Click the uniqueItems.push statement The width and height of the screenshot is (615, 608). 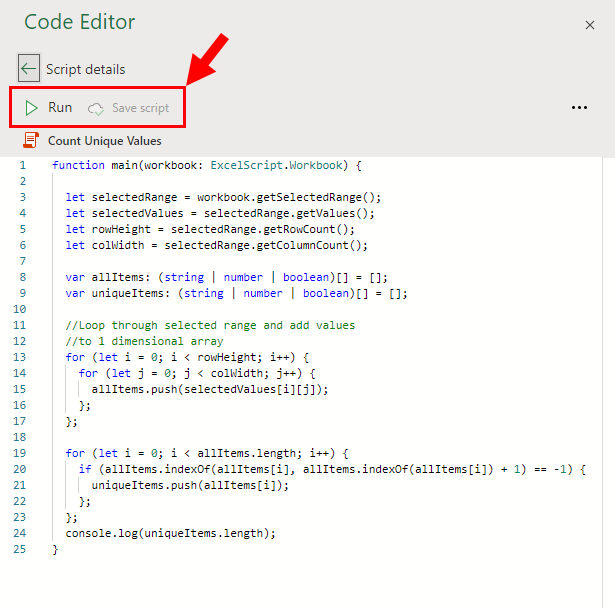[x=190, y=485]
